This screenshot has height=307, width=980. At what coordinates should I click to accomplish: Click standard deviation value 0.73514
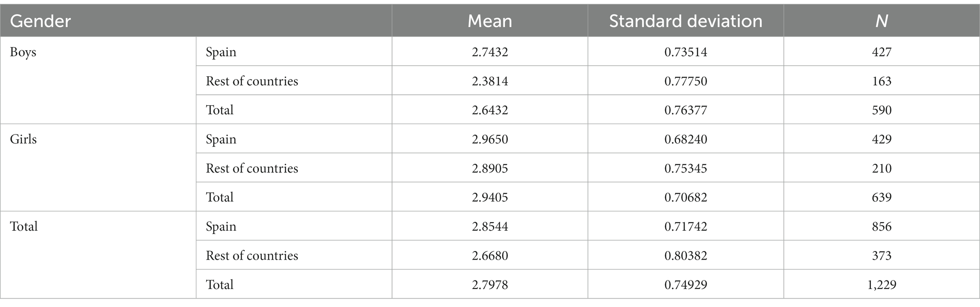coord(686,52)
